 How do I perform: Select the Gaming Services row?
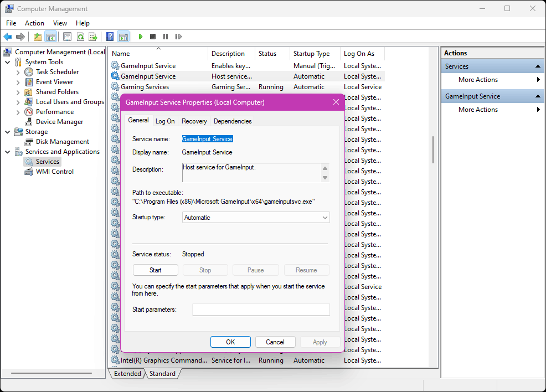(247, 87)
